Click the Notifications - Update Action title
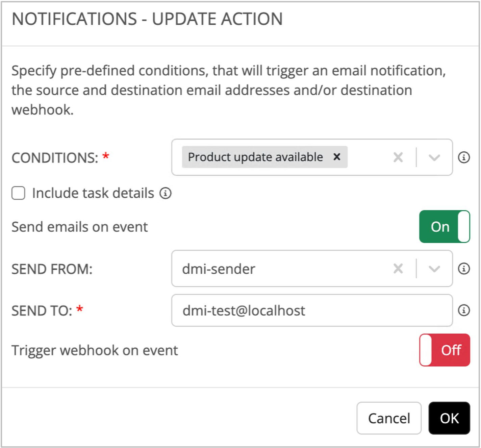This screenshot has width=481, height=448. [147, 19]
